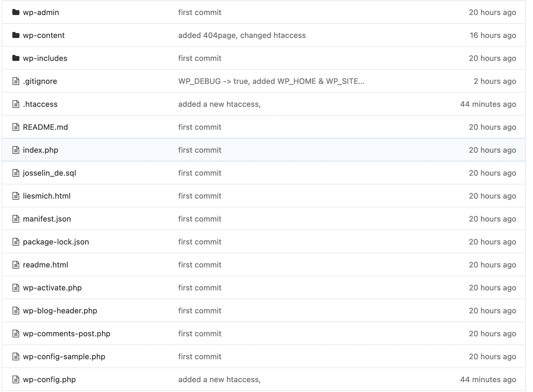Open wp-comments-post.php file
Image resolution: width=533 pixels, height=392 pixels.
click(67, 334)
